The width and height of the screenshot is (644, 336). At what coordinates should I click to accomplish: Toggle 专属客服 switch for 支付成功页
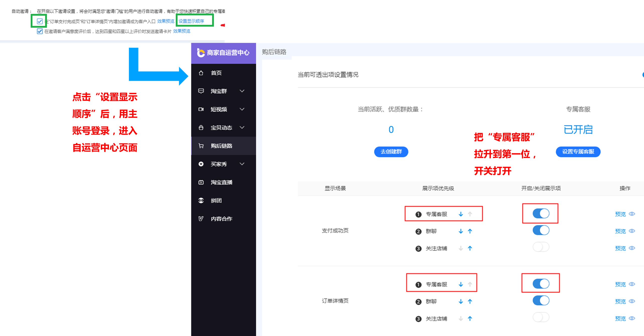(x=541, y=214)
